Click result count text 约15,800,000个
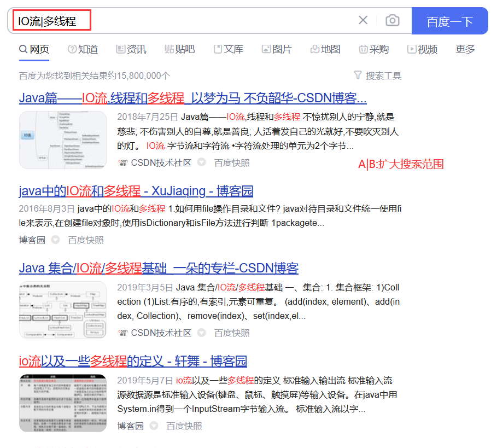 [x=139, y=75]
